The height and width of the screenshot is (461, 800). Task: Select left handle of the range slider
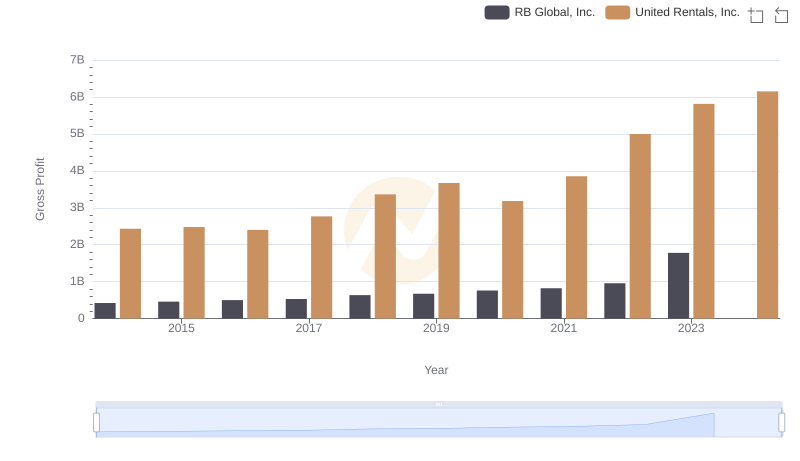(x=96, y=423)
